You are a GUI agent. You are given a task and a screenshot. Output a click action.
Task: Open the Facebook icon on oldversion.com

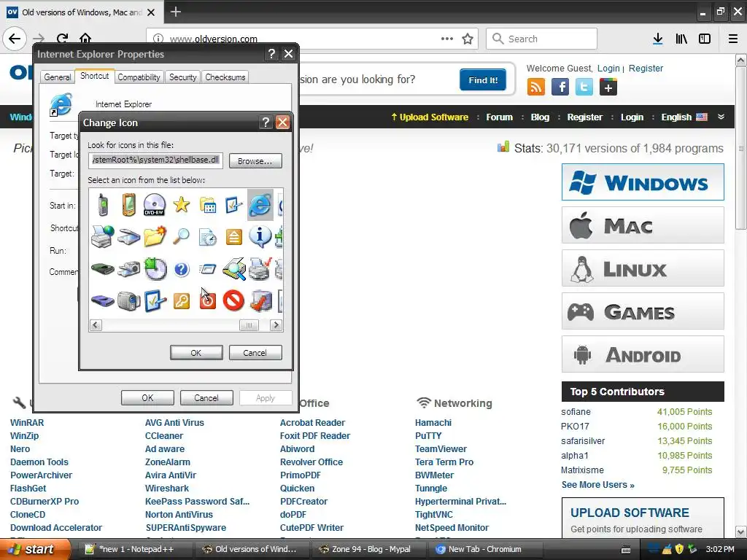click(560, 87)
